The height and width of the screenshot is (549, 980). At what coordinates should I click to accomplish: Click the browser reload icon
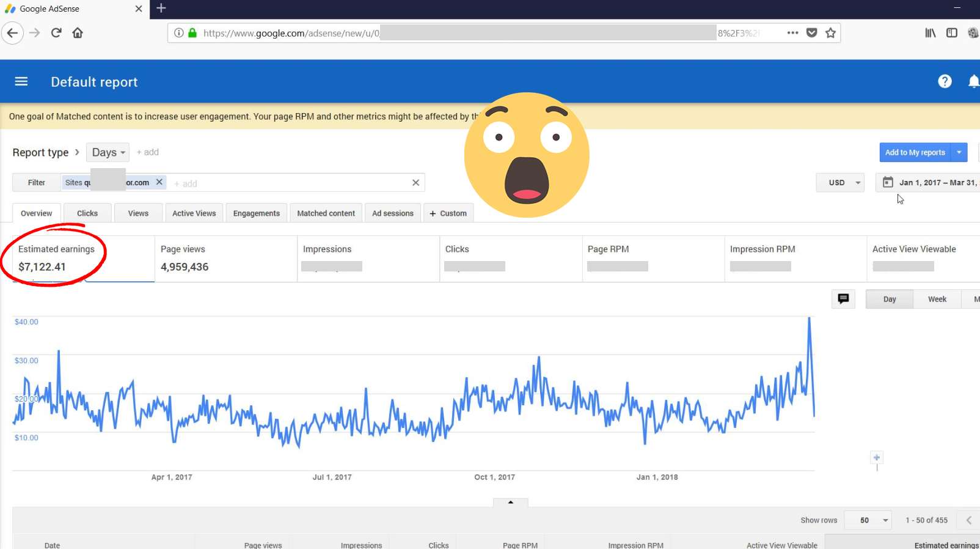tap(56, 33)
